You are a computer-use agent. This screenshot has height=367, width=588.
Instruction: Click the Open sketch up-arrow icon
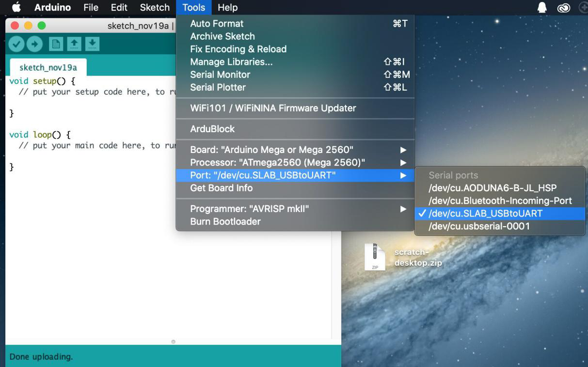coord(74,44)
